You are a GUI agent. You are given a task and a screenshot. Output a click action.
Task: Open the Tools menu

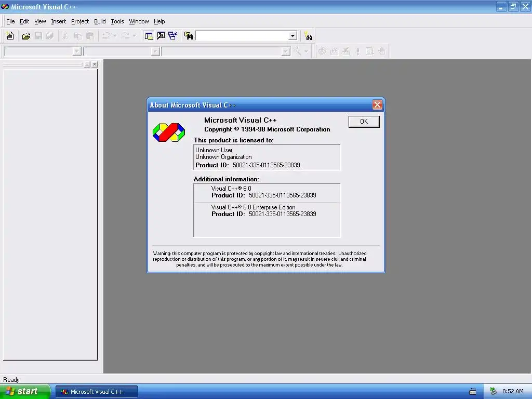coord(117,21)
